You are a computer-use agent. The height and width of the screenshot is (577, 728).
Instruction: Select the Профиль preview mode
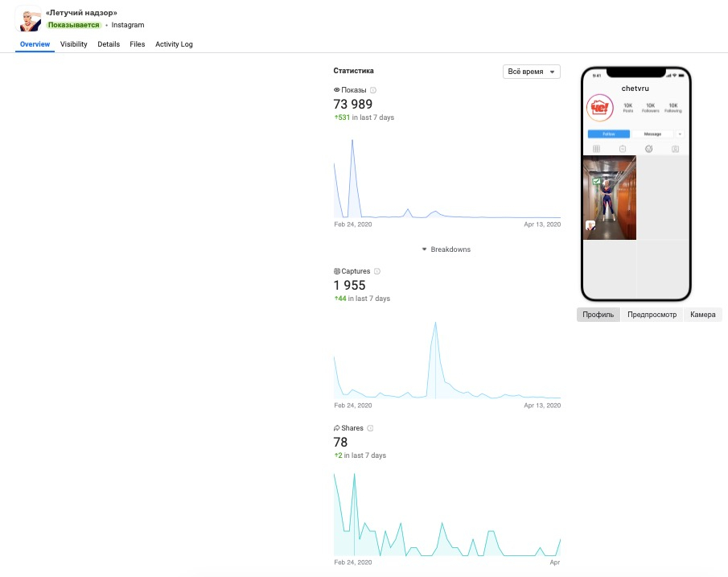[598, 315]
